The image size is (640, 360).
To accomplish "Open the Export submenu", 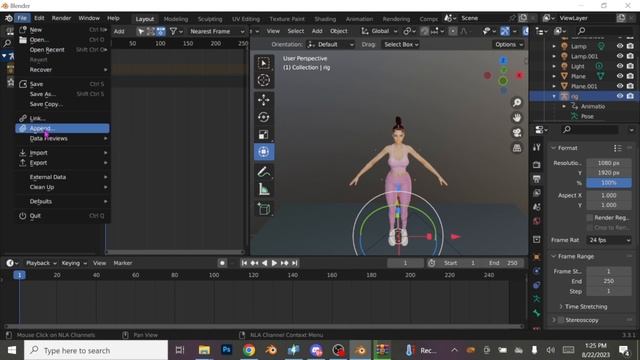I will [62, 163].
